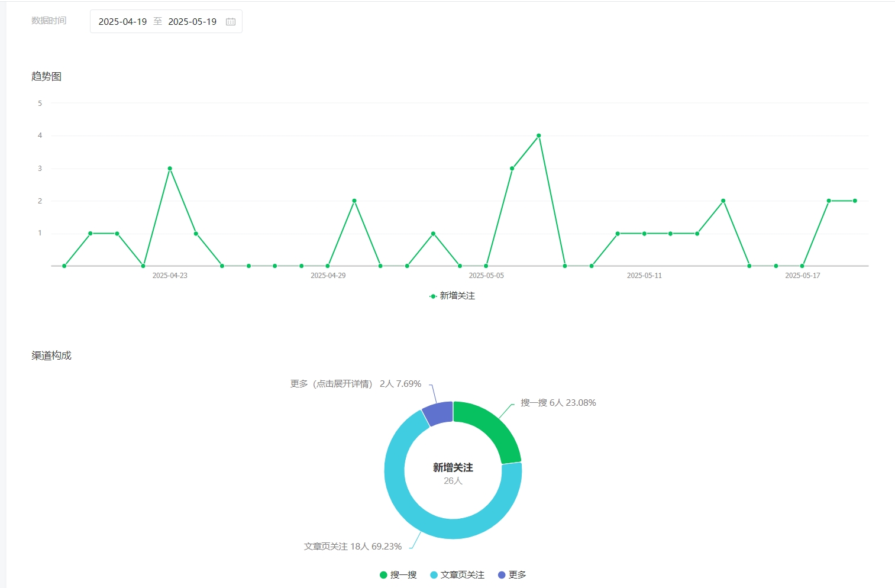Click the last data point on the trend line
The width and height of the screenshot is (895, 588).
855,201
